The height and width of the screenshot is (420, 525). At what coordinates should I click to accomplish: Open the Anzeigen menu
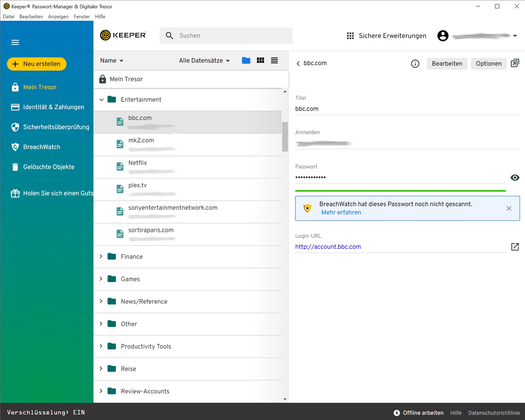(x=58, y=16)
